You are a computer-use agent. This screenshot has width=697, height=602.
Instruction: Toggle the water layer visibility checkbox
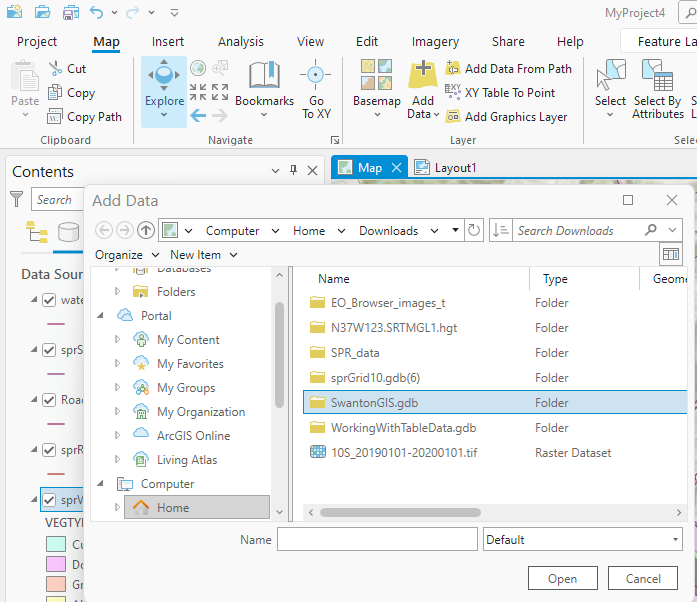[49, 299]
